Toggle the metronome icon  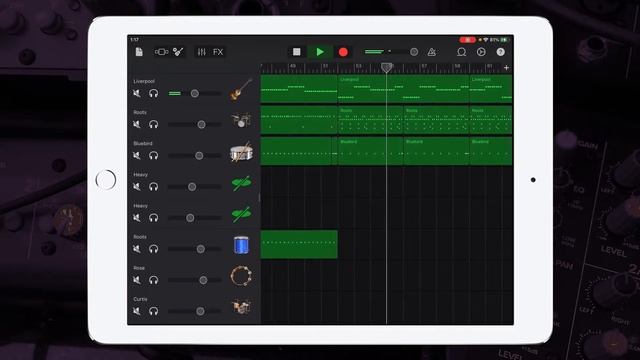point(431,52)
